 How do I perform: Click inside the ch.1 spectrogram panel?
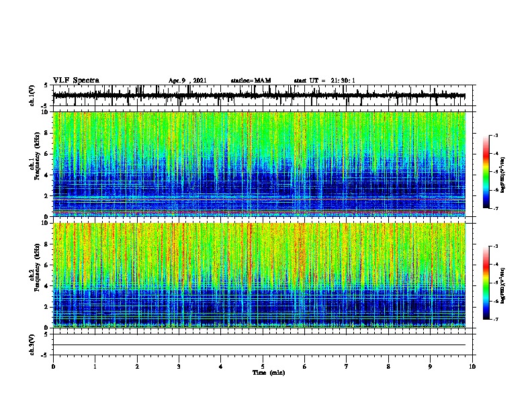coord(259,164)
